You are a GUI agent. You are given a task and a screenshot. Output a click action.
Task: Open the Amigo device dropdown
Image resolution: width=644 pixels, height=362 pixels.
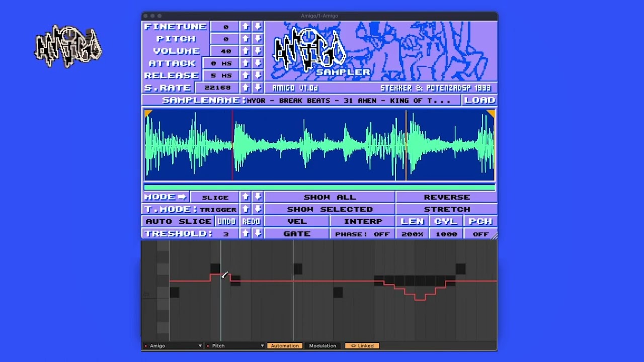(173, 346)
